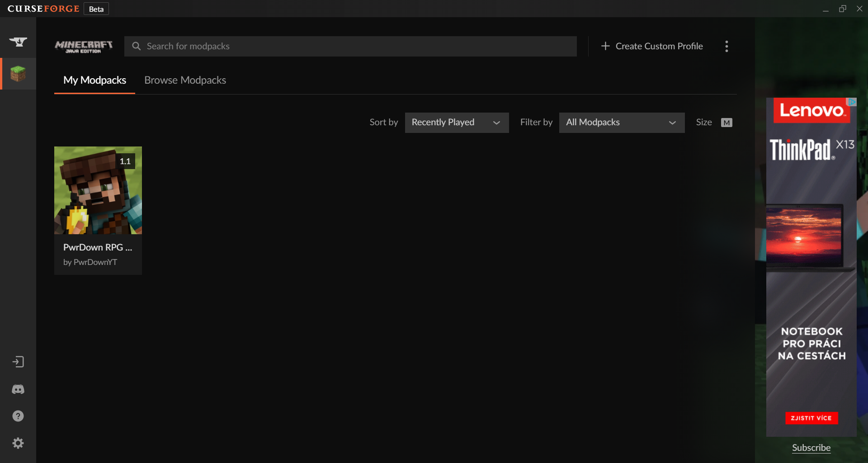
Task: Switch to the Browse Modpacks tab
Action: click(x=185, y=80)
